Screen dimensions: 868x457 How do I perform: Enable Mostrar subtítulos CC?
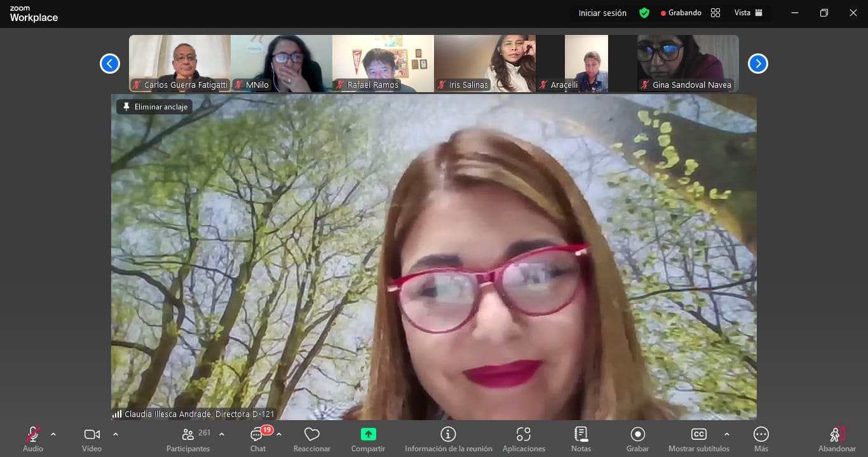(699, 439)
